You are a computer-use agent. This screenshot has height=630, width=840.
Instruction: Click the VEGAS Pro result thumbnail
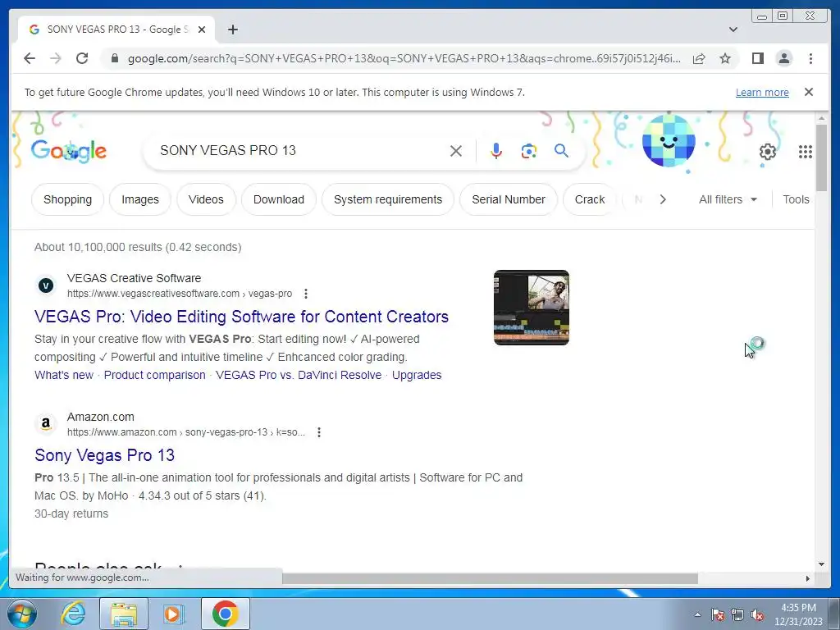pos(531,308)
